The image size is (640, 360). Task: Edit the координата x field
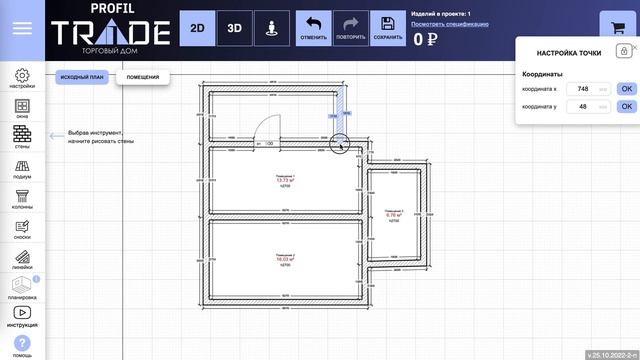tap(588, 89)
